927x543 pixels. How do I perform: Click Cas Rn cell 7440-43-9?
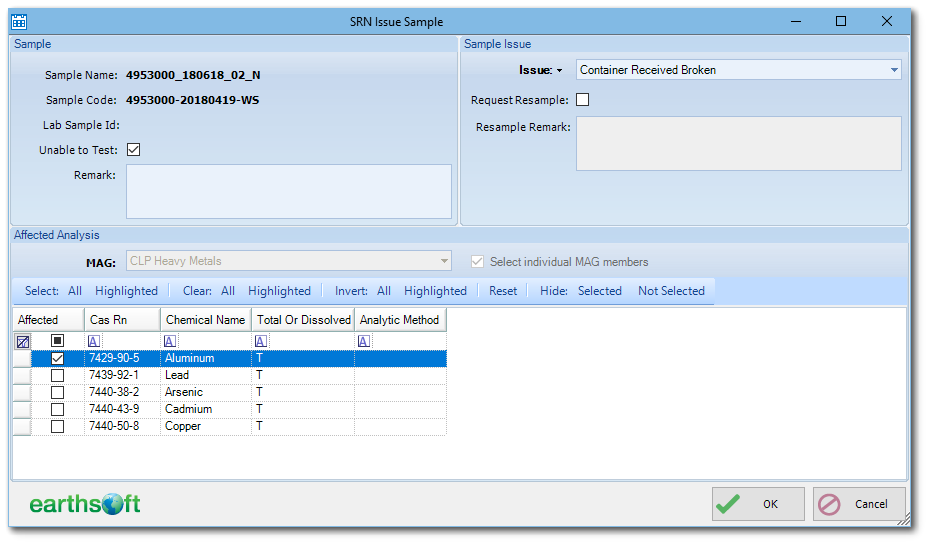[x=122, y=409]
